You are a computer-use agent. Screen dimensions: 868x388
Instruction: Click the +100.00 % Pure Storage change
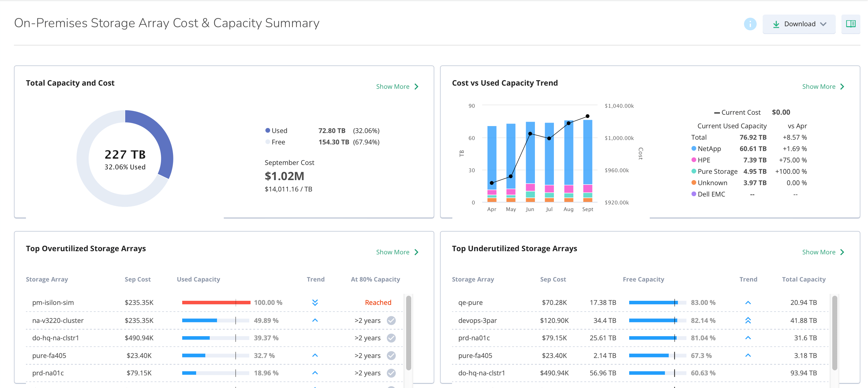pyautogui.click(x=790, y=171)
